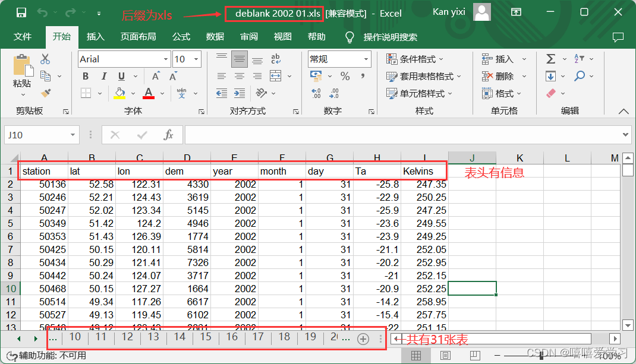Click the Increase Decimal icon
636x364 pixels.
coord(317,94)
